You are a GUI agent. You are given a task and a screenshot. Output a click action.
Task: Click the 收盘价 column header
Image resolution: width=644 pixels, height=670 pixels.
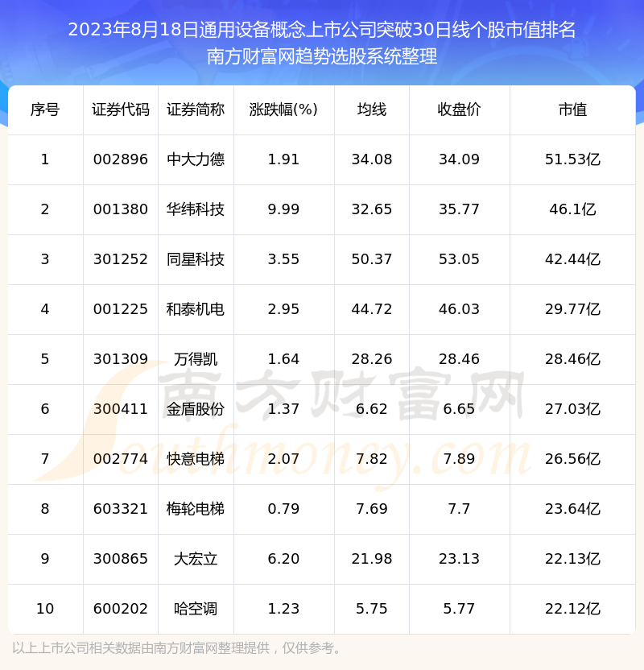tap(459, 110)
